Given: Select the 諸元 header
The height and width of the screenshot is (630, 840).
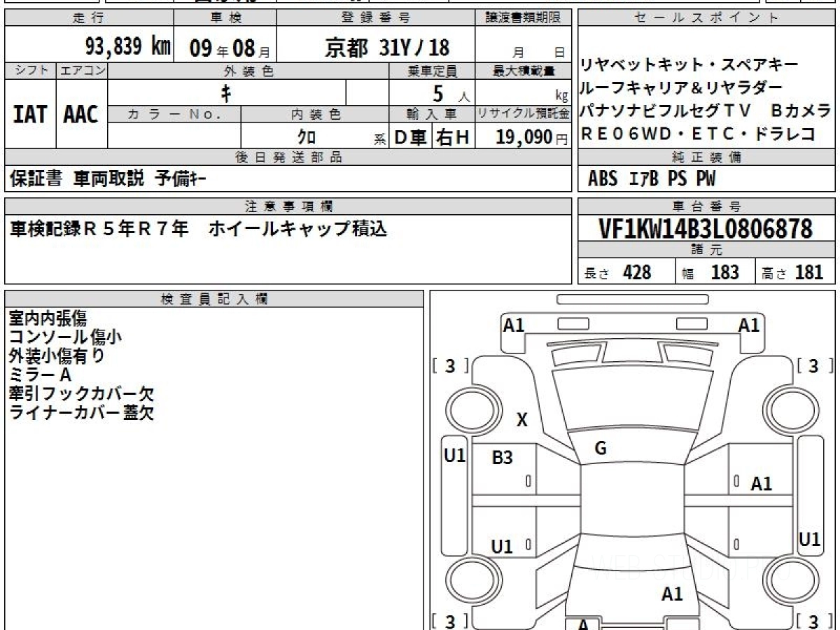Looking at the screenshot, I should 706,251.
